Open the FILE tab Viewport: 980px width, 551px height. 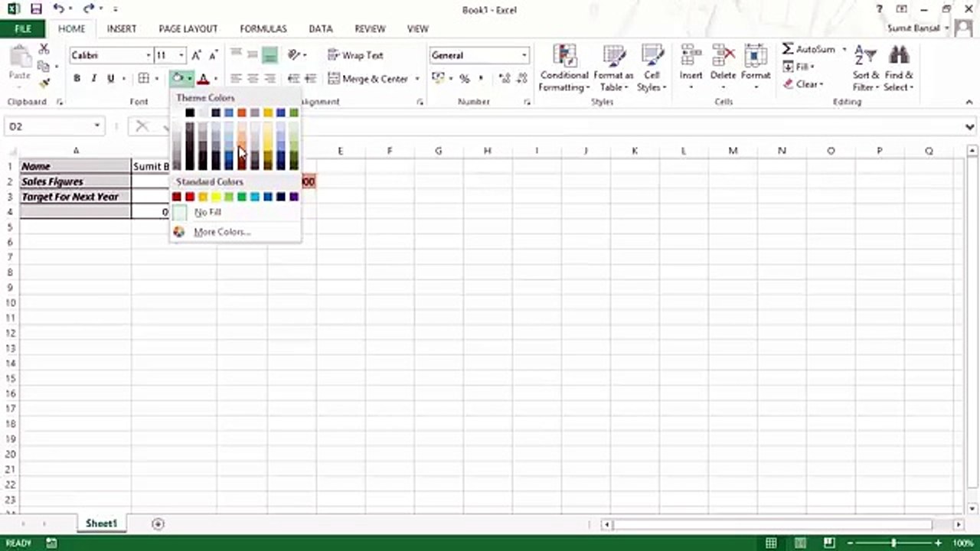(23, 28)
